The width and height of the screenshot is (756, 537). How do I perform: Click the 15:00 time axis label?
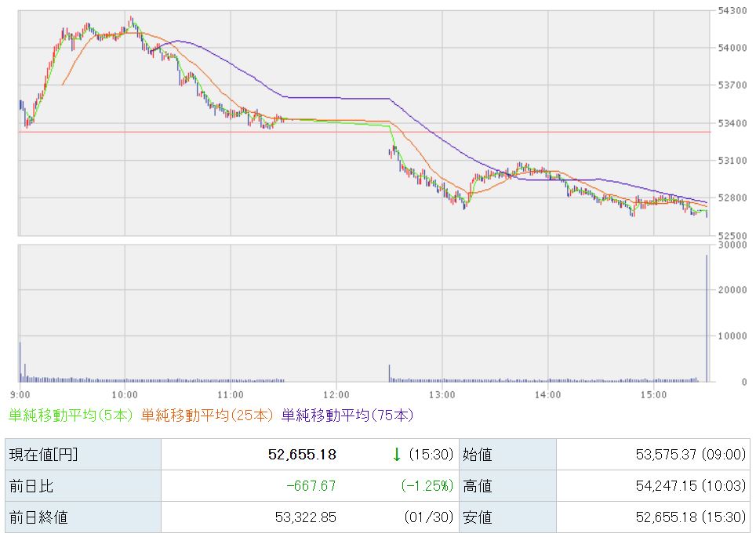click(653, 394)
